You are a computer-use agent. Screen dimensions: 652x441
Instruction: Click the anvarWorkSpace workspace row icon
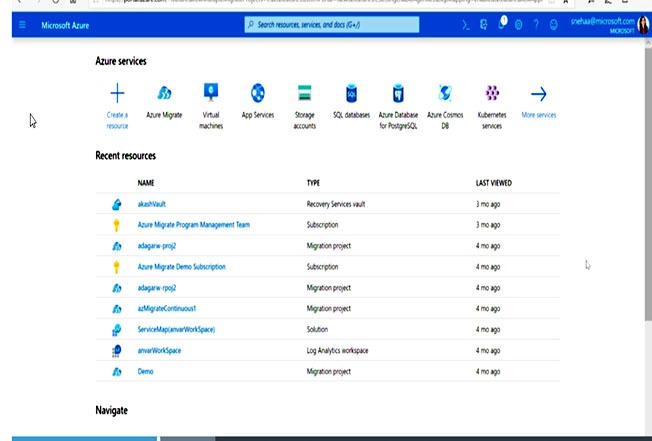point(116,351)
